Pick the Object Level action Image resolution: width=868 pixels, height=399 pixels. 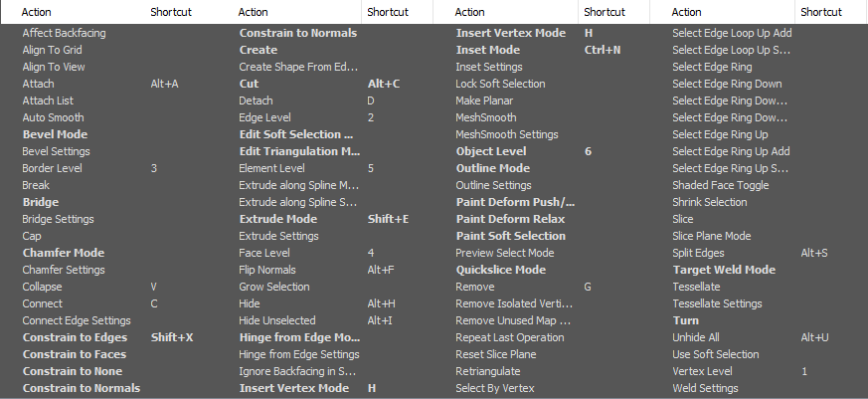pos(491,151)
